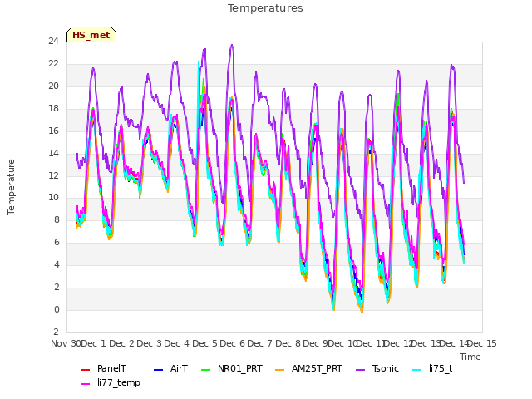532x399 pixels.
Task: Click the HS_met annotation label
Action: (91, 35)
